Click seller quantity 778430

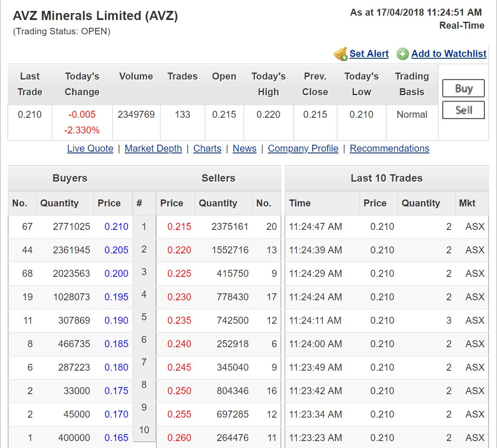233,297
